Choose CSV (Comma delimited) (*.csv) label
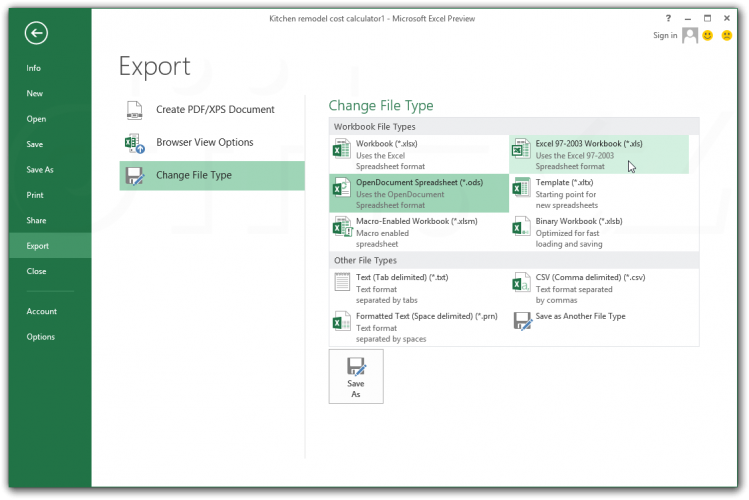 point(590,277)
